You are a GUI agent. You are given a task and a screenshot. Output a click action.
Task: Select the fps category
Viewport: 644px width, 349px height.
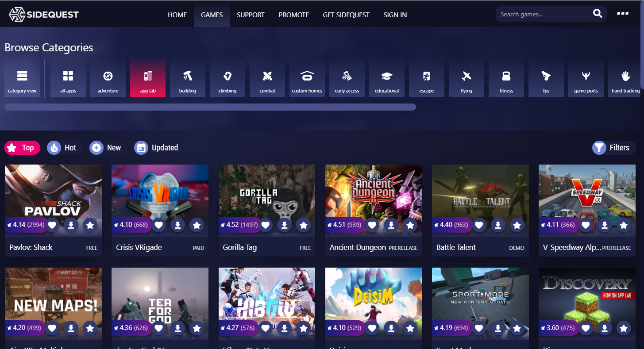click(x=546, y=78)
